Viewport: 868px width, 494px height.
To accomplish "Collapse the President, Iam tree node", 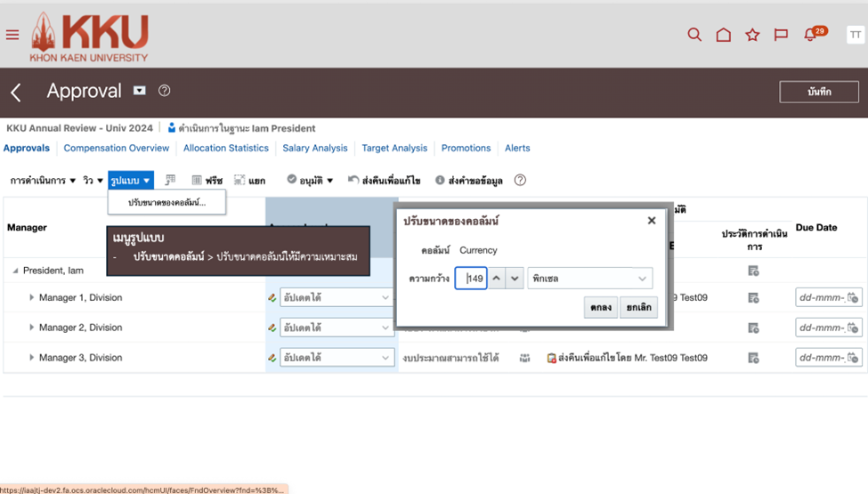I will [x=15, y=271].
